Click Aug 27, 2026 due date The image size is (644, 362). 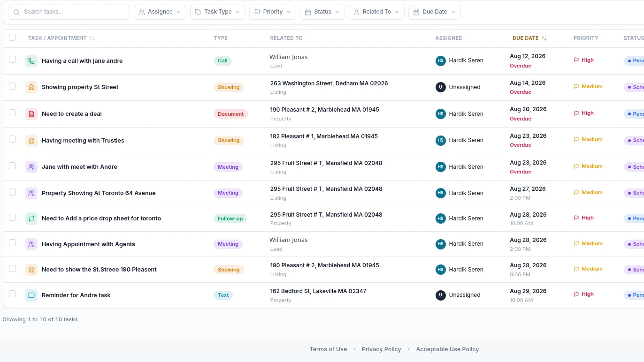[x=528, y=189]
